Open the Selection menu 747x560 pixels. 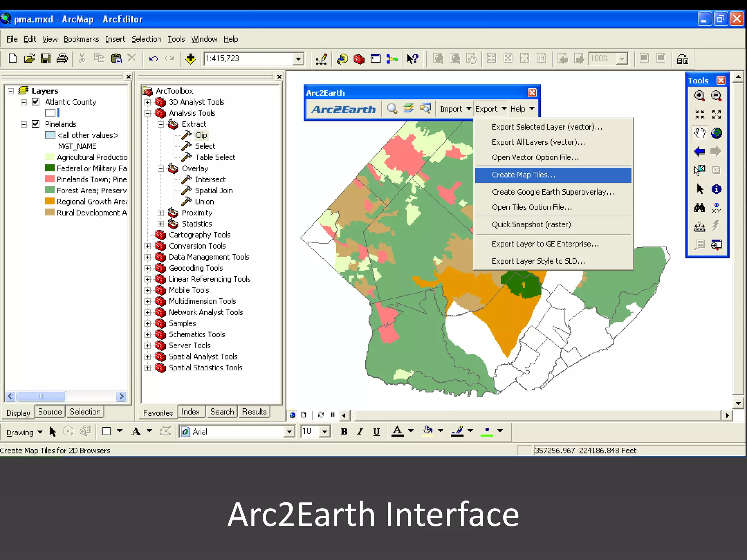tap(146, 39)
